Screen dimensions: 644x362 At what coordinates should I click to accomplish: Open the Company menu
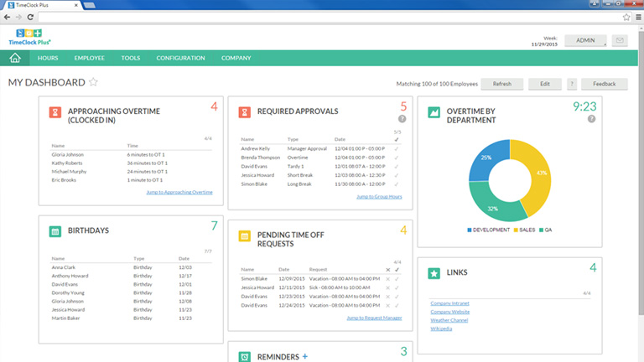pyautogui.click(x=236, y=58)
